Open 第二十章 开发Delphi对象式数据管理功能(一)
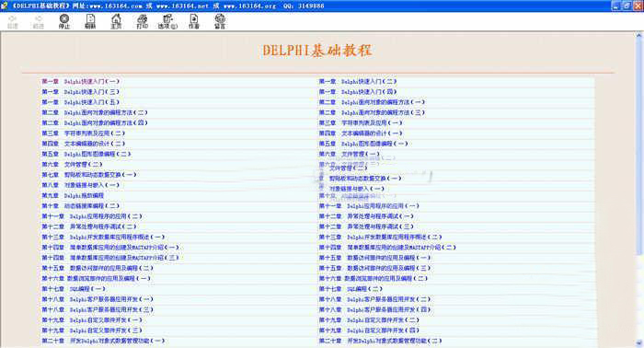 click(x=103, y=341)
